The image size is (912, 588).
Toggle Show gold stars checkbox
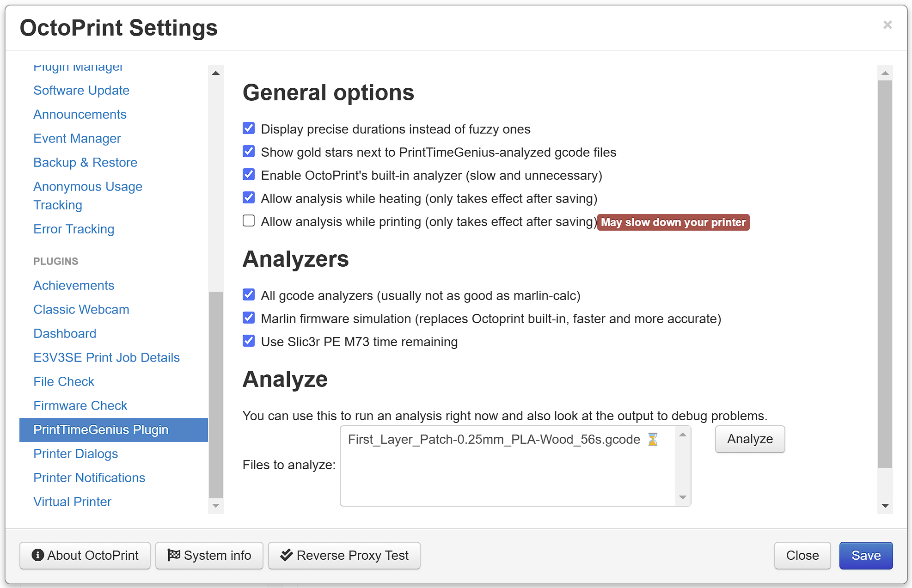click(x=249, y=151)
